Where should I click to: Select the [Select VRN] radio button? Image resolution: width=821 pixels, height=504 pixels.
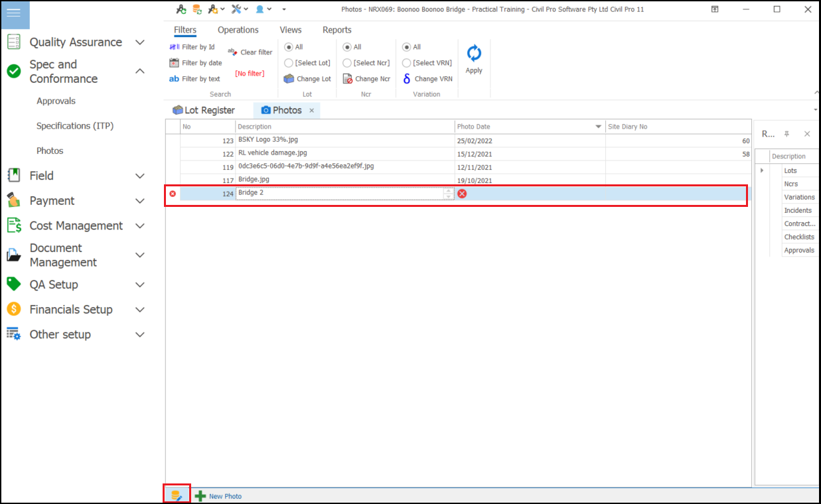pos(407,63)
